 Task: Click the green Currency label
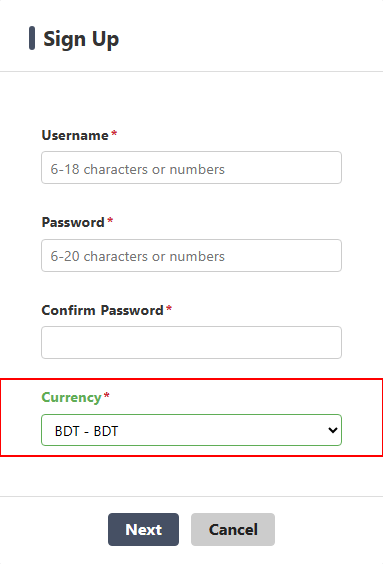[71, 397]
